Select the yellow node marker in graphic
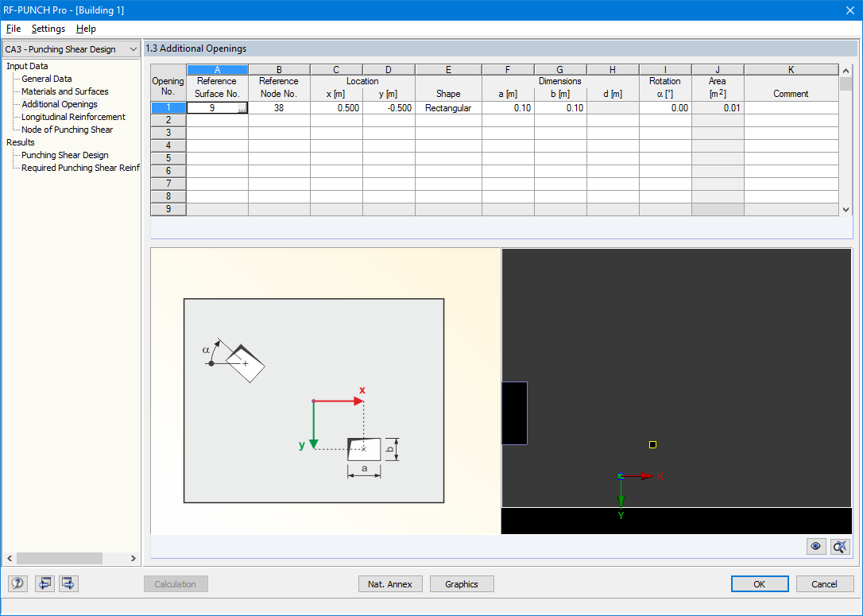The height and width of the screenshot is (616, 863). [652, 445]
